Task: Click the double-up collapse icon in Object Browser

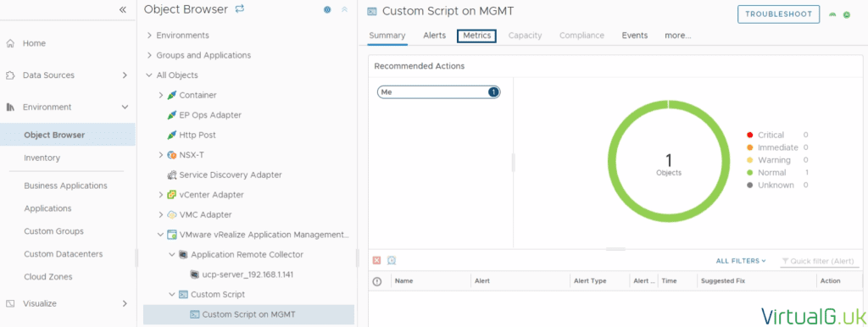Action: 344,9
